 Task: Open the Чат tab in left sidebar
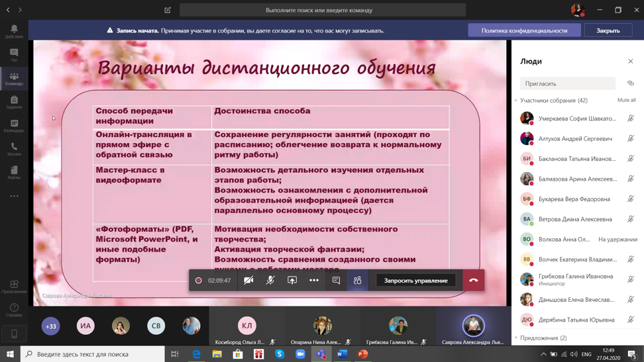pyautogui.click(x=14, y=55)
